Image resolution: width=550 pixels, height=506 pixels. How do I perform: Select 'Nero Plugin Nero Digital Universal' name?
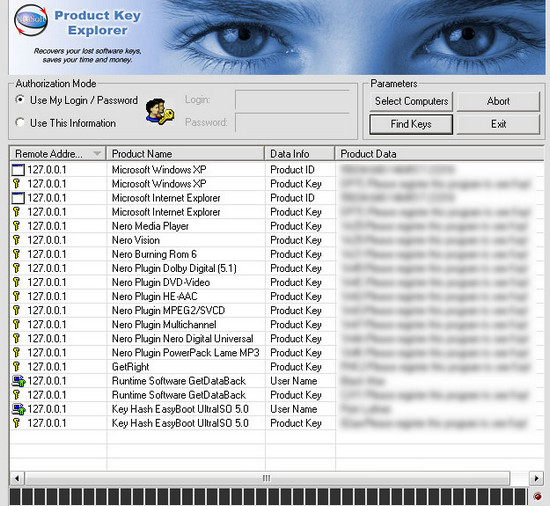click(182, 338)
